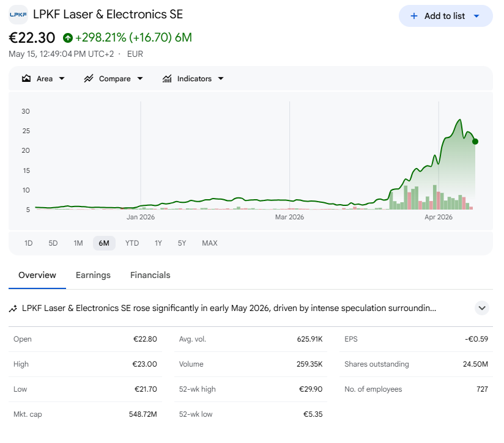This screenshot has width=504, height=443.
Task: Click the +298.21% (+16.70) 6M change text
Action: pyautogui.click(x=133, y=37)
